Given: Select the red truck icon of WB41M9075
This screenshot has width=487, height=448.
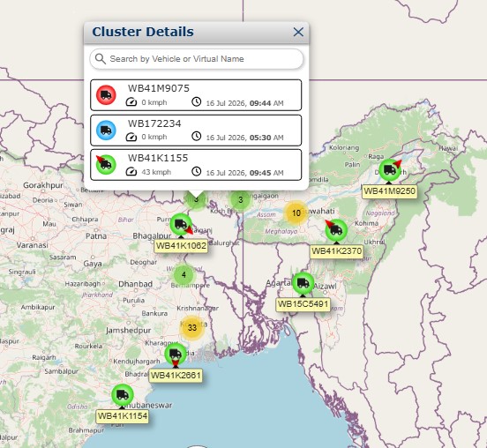Looking at the screenshot, I should click(x=106, y=94).
